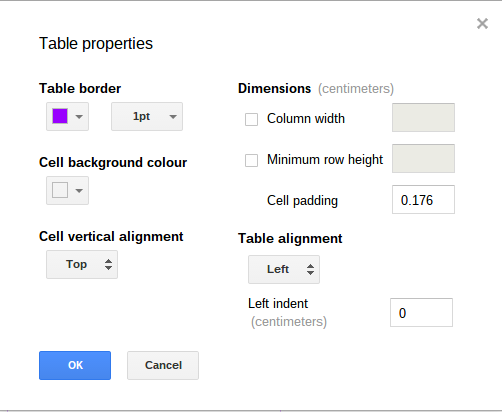
Task: Click the disabled Column width input field
Action: coord(423,117)
